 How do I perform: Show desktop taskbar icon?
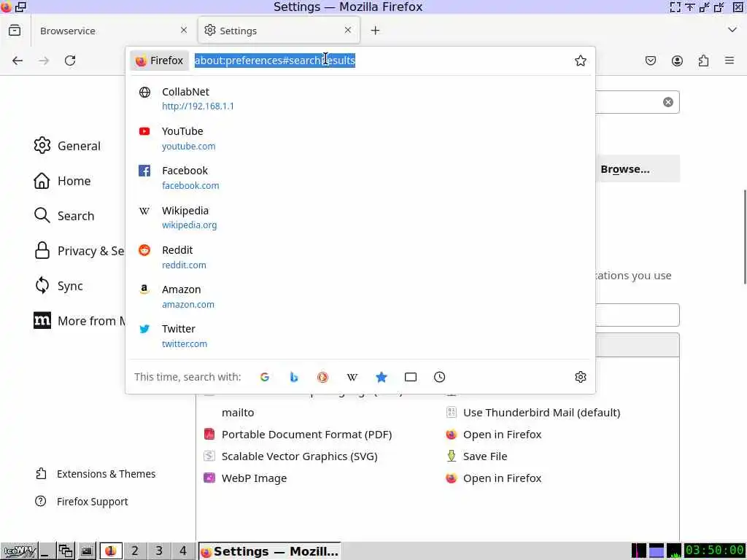46,551
